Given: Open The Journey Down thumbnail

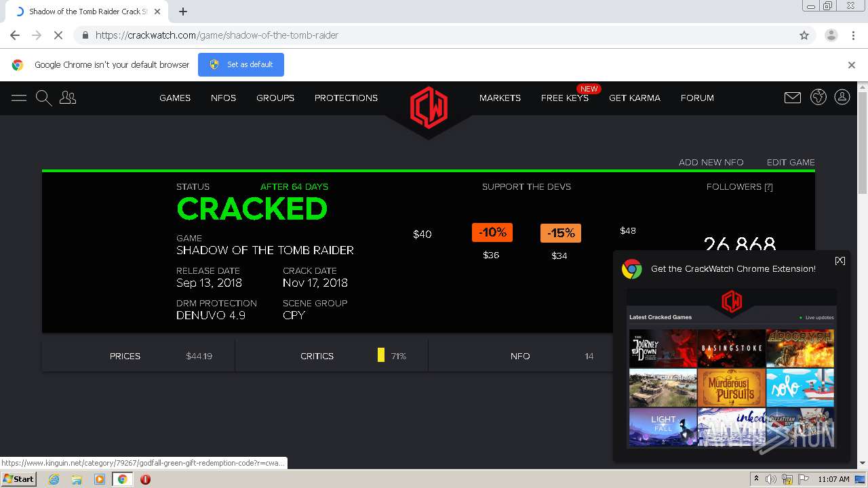Looking at the screenshot, I should pyautogui.click(x=663, y=348).
